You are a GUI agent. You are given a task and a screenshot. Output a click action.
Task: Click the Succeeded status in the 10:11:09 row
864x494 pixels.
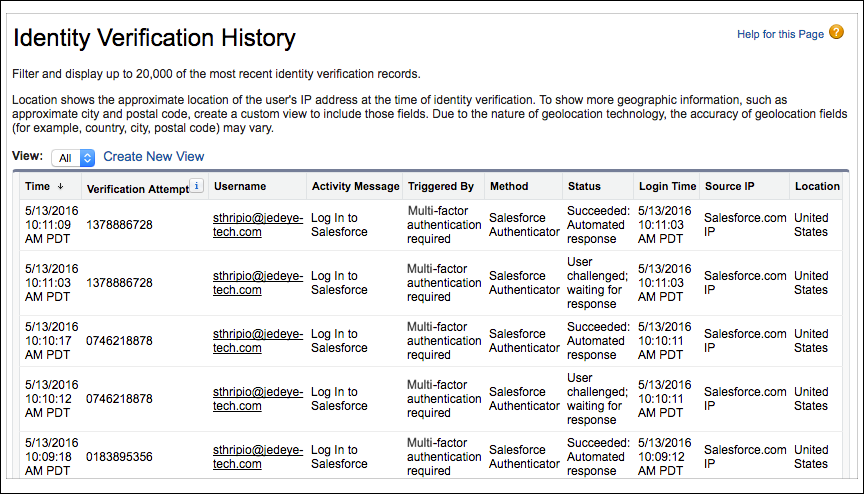tap(598, 225)
